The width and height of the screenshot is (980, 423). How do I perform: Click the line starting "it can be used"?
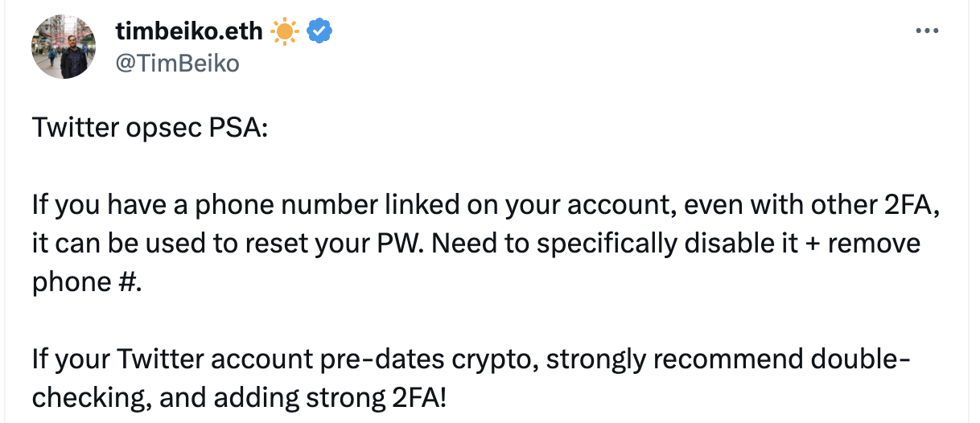coord(476,244)
